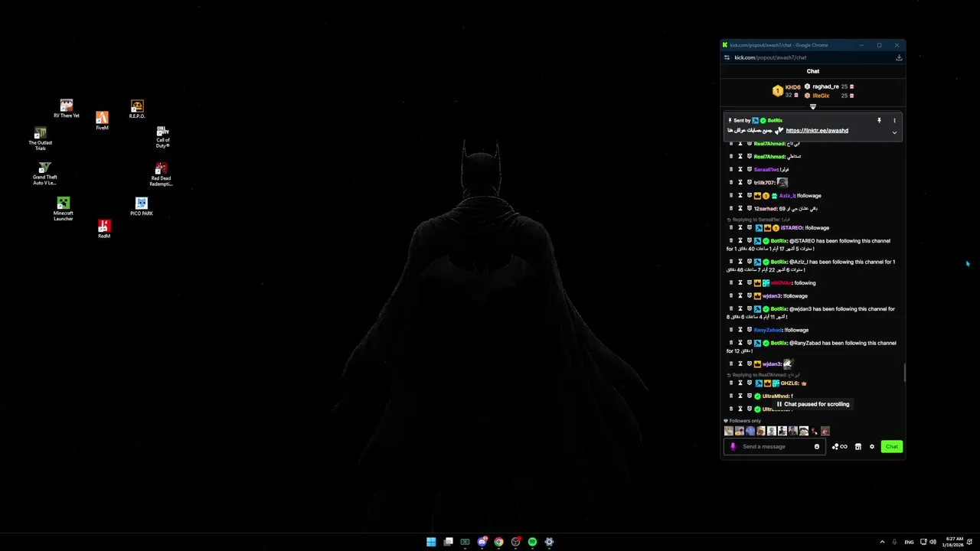This screenshot has width=980, height=551.
Task: Click the Replying to Real7Ahmad reference
Action: [765, 375]
